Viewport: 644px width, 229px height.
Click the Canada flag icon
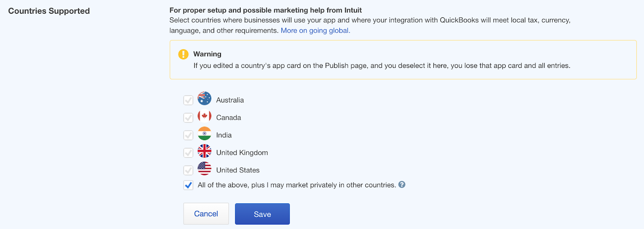click(x=204, y=116)
